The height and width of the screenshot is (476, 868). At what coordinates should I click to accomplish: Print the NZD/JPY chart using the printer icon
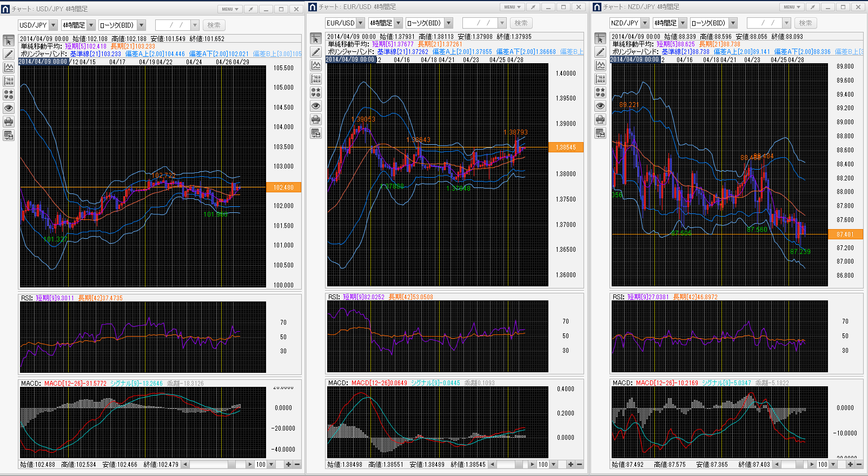[x=600, y=119]
